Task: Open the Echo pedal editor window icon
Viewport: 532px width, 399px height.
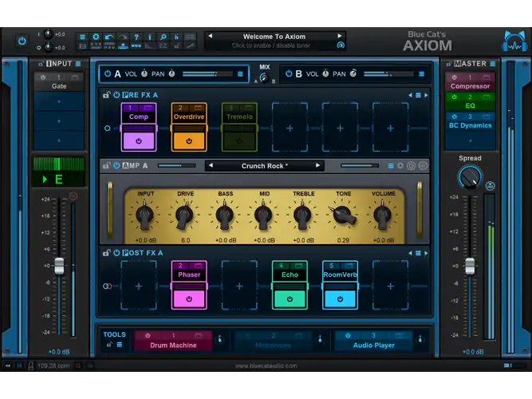Action: pos(298,266)
